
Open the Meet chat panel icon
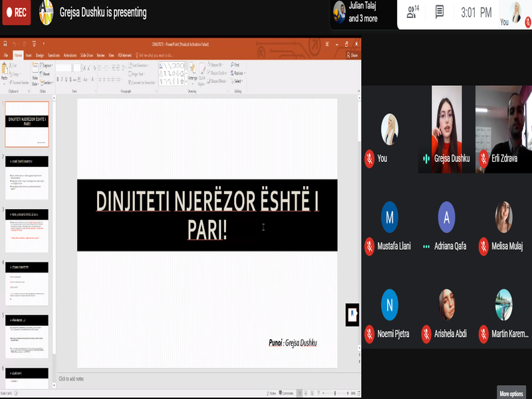[x=440, y=12]
